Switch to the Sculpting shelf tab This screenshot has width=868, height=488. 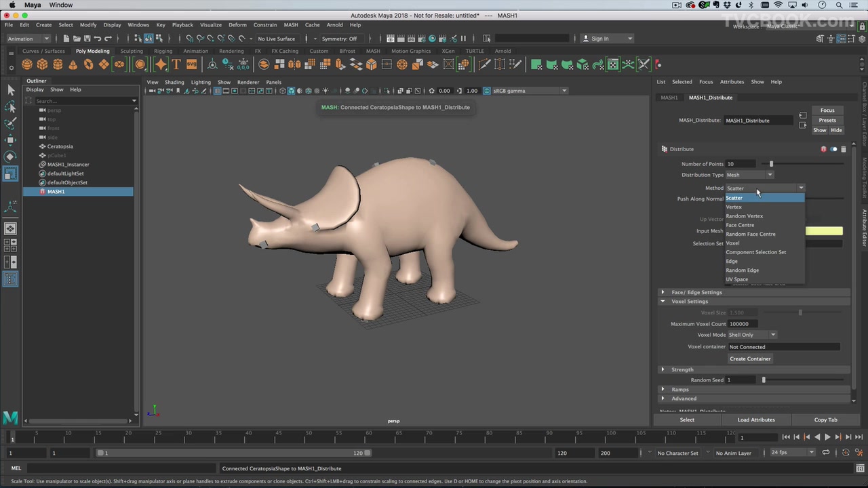(132, 51)
